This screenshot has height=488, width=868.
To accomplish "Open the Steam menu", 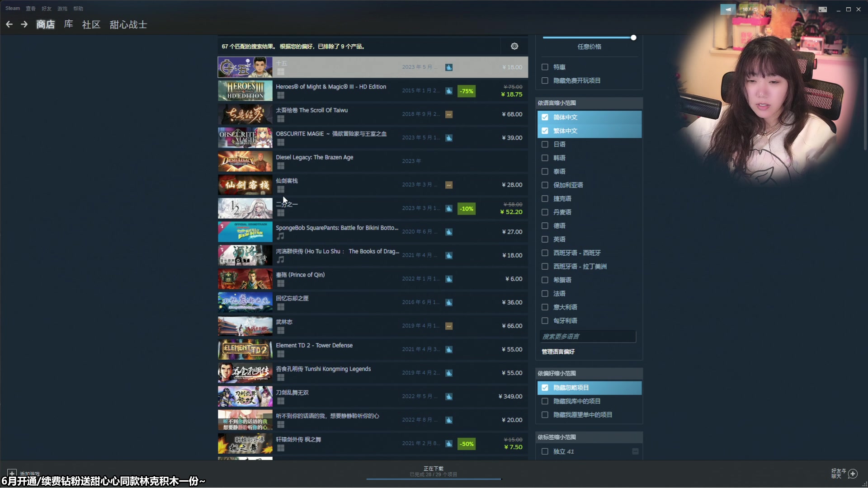I will click(x=13, y=8).
